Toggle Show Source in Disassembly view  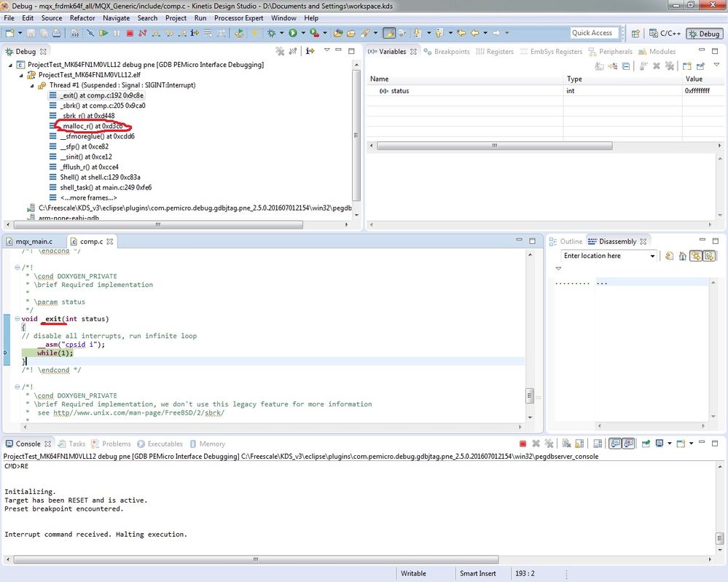tap(709, 256)
